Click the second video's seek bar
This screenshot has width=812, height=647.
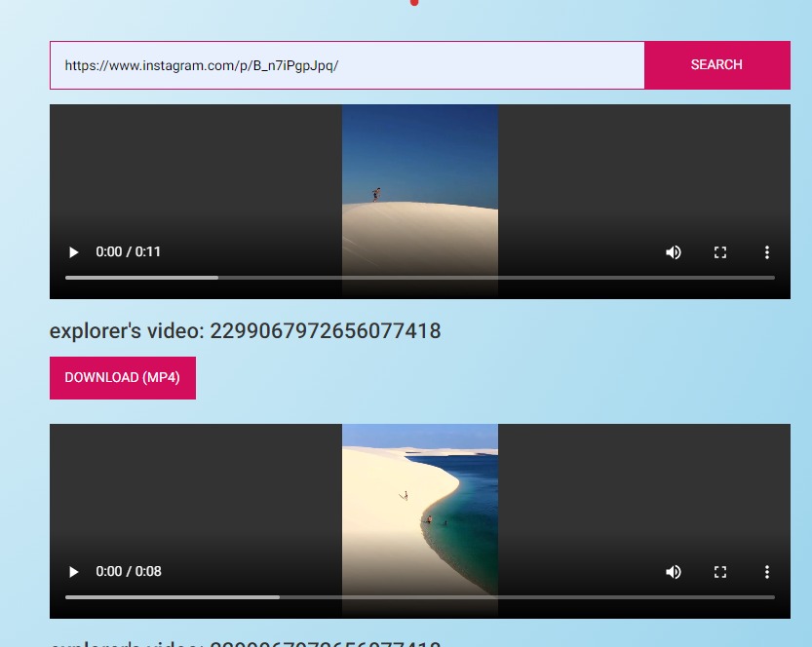coord(419,596)
